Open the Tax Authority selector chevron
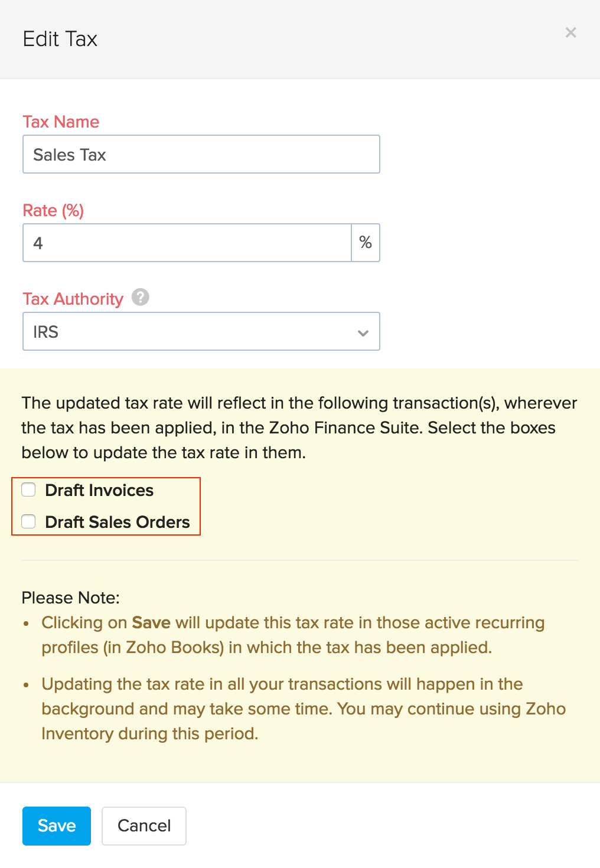Image resolution: width=600 pixels, height=868 pixels. 363,332
